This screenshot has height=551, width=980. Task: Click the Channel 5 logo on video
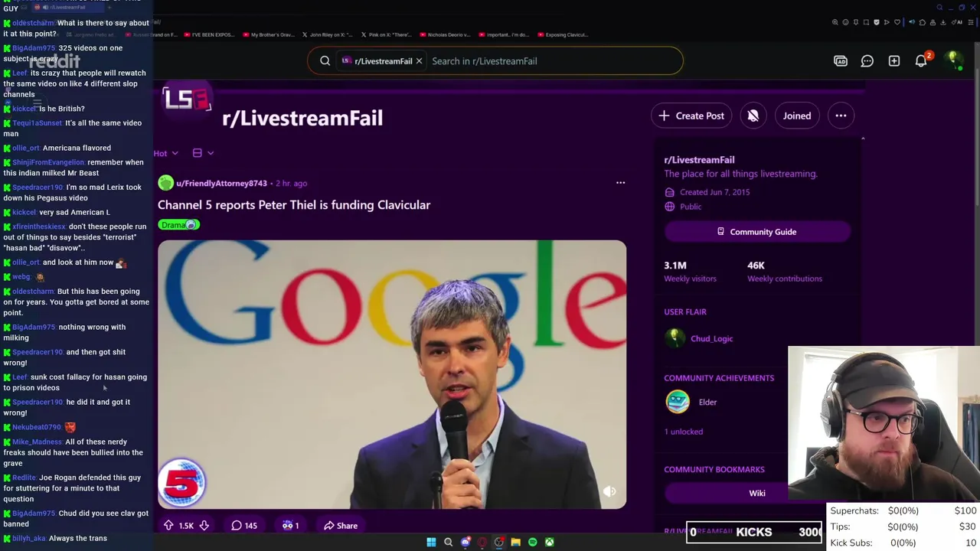tap(182, 482)
